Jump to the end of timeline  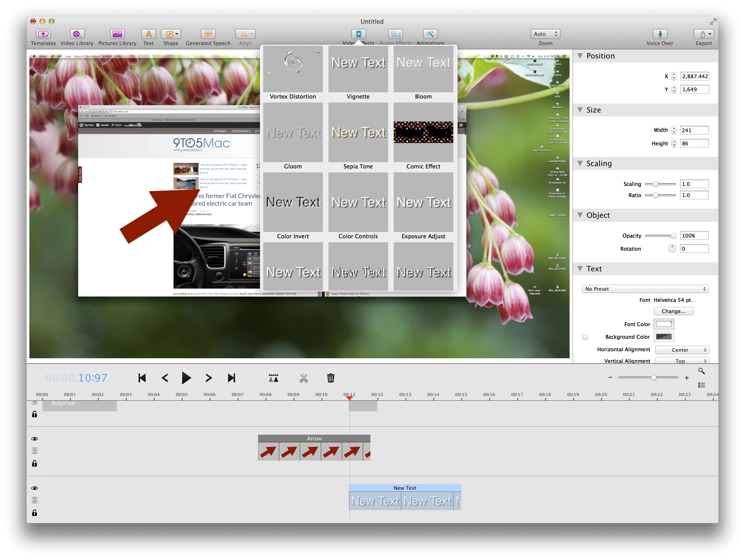231,378
